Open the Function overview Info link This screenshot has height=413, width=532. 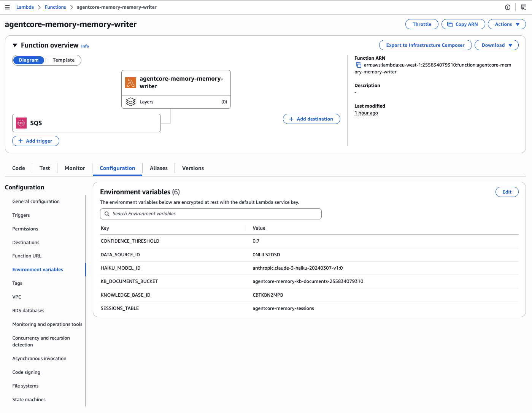85,46
